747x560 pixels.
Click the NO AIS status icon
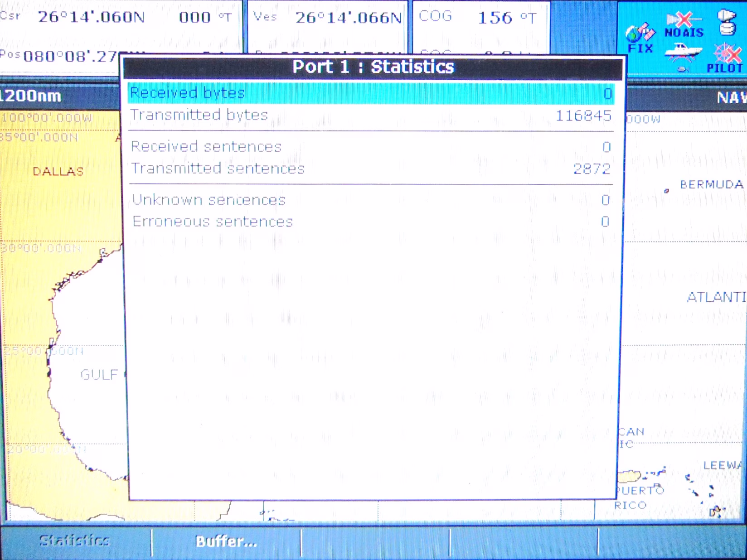point(684,25)
